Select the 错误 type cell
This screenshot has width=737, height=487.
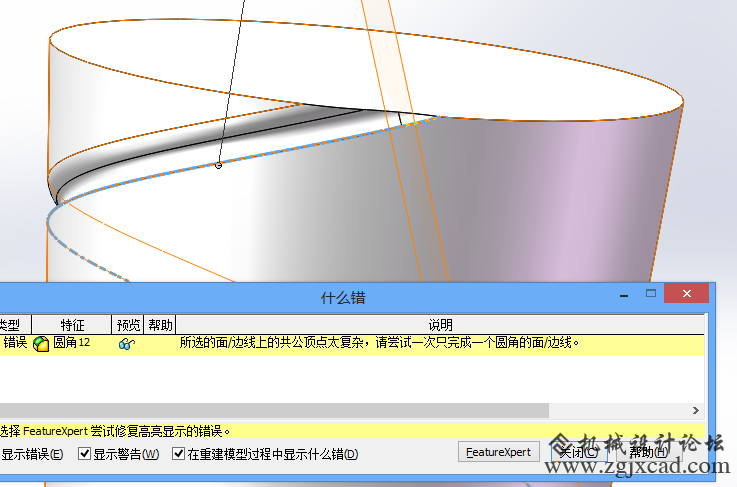pyautogui.click(x=15, y=342)
